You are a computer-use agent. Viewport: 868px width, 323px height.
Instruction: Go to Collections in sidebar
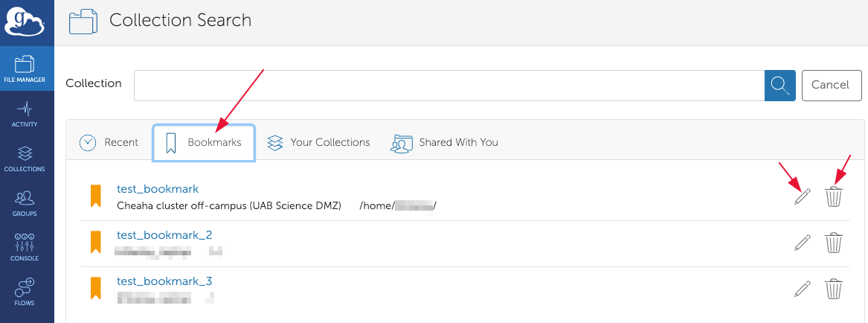pyautogui.click(x=25, y=158)
